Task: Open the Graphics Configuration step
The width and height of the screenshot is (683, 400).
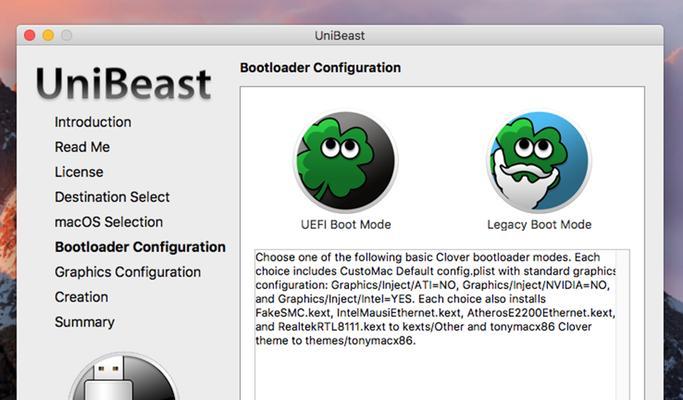Action: coord(128,272)
